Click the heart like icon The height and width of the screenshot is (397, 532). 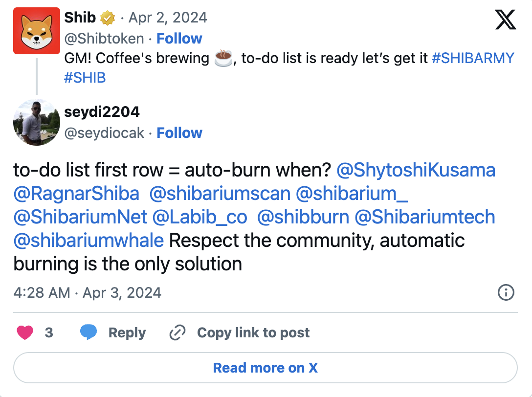(25, 333)
